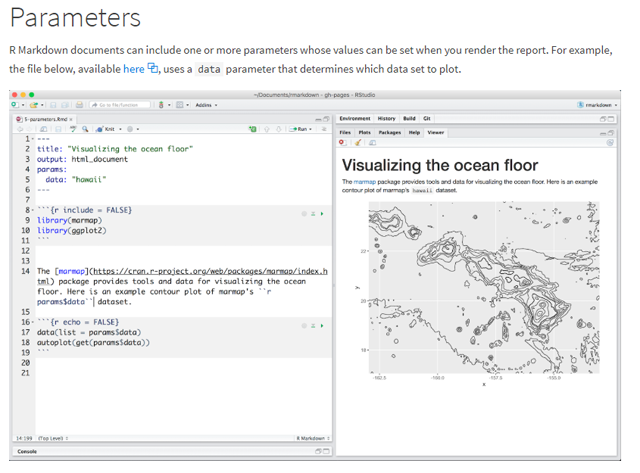The width and height of the screenshot is (640, 473).
Task: Switch to the Plots tab
Action: 364,133
